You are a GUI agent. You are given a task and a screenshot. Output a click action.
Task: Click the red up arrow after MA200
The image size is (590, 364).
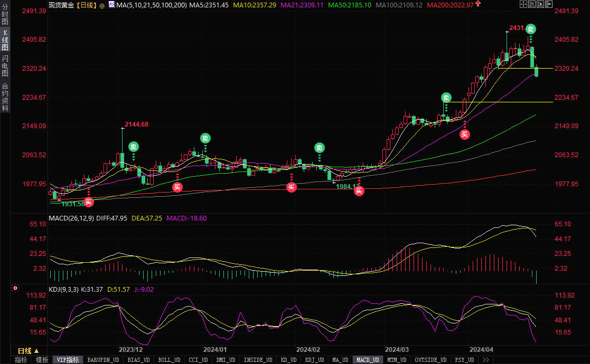[478, 4]
